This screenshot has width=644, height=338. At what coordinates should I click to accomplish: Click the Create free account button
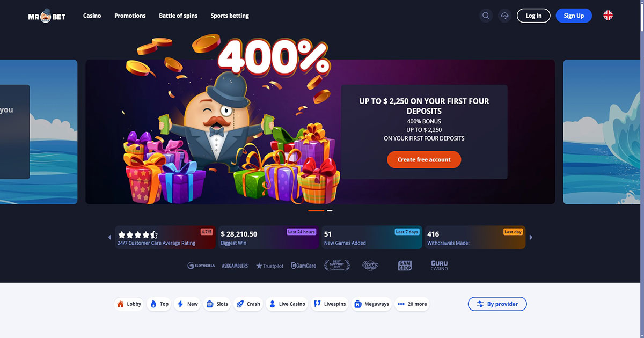click(424, 159)
